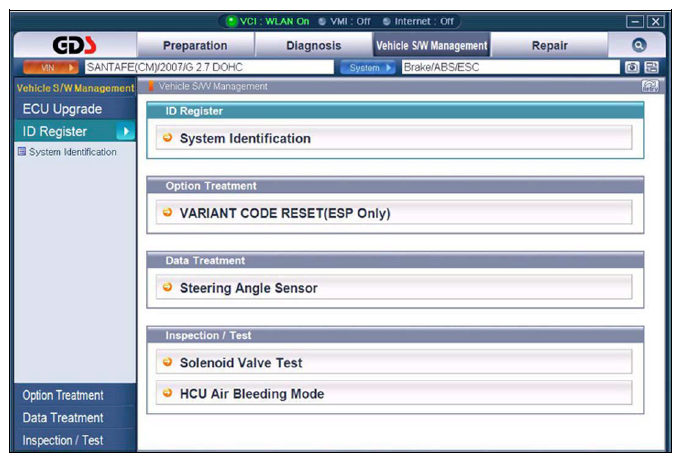Click the ID Register section header

[395, 111]
